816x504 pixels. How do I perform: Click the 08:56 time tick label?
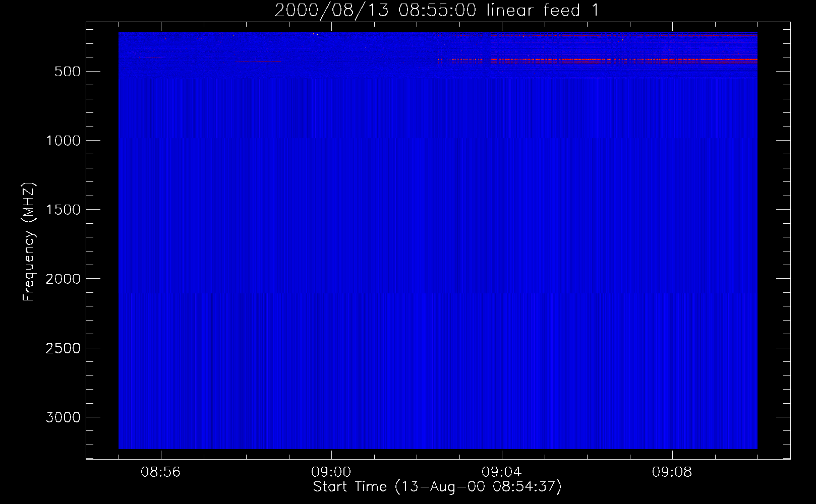click(x=161, y=472)
